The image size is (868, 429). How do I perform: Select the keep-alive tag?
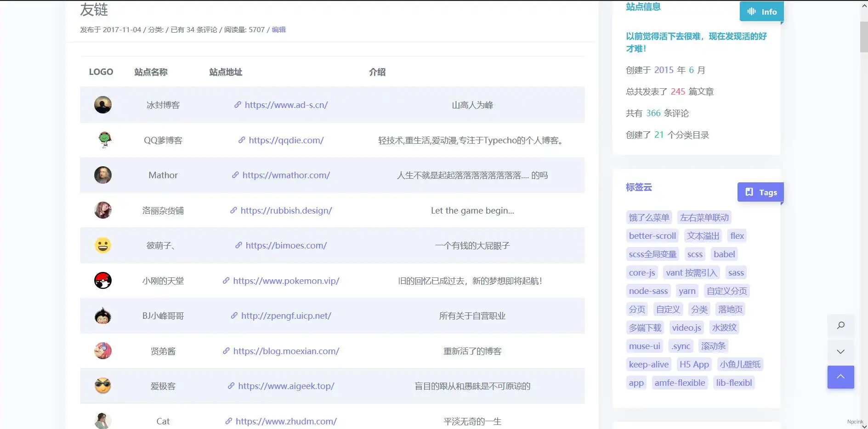648,364
